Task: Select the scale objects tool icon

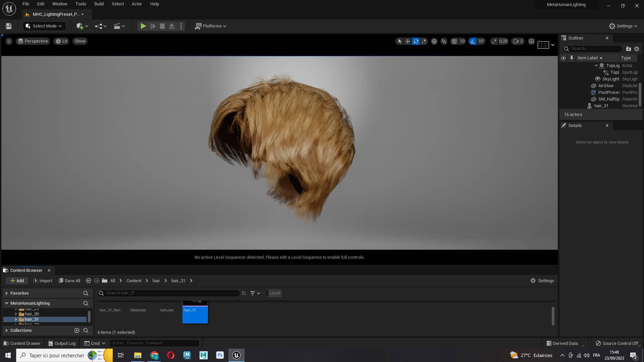Action: 424,41
